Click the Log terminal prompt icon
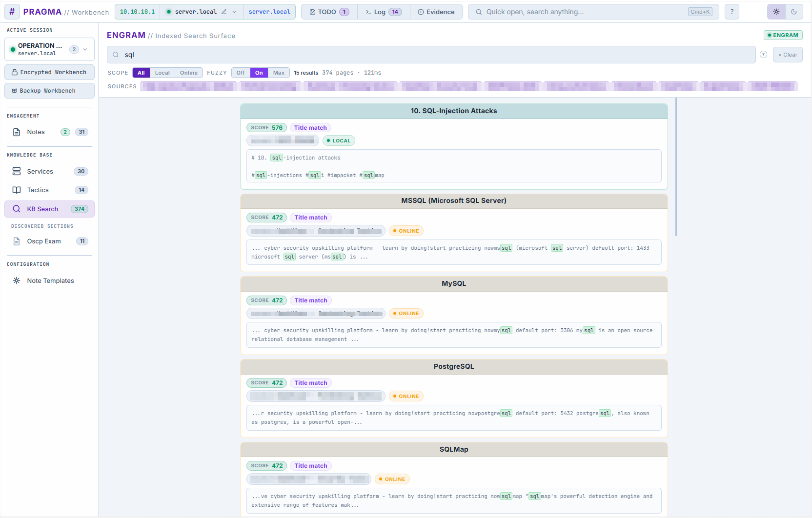The width and height of the screenshot is (812, 518). pyautogui.click(x=368, y=12)
